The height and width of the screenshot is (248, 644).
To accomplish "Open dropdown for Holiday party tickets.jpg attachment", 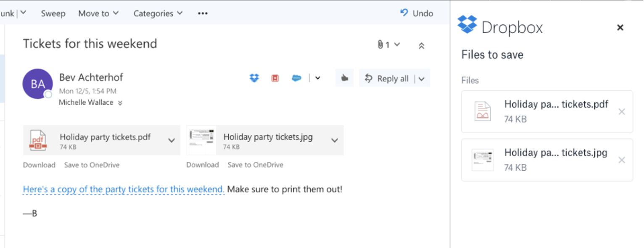I will click(x=335, y=140).
